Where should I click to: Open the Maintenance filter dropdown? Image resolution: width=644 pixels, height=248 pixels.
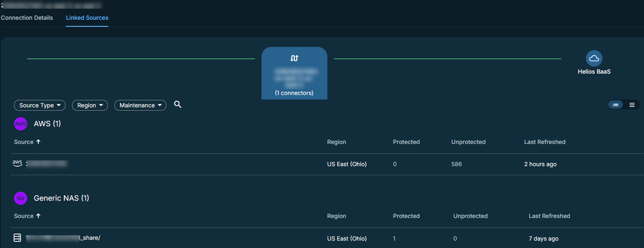coord(140,105)
